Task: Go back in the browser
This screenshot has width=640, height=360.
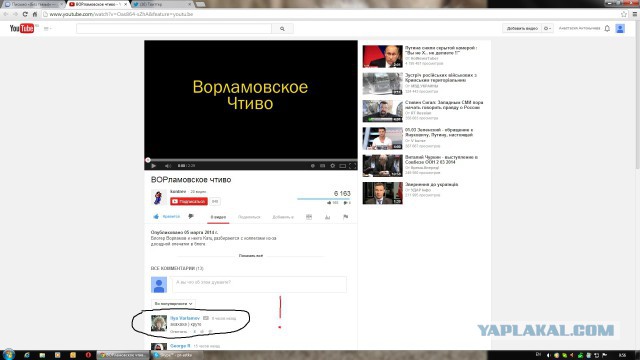Action: [x=6, y=14]
